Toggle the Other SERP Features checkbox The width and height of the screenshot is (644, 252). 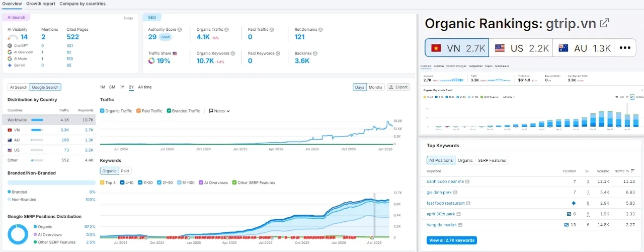point(234,182)
